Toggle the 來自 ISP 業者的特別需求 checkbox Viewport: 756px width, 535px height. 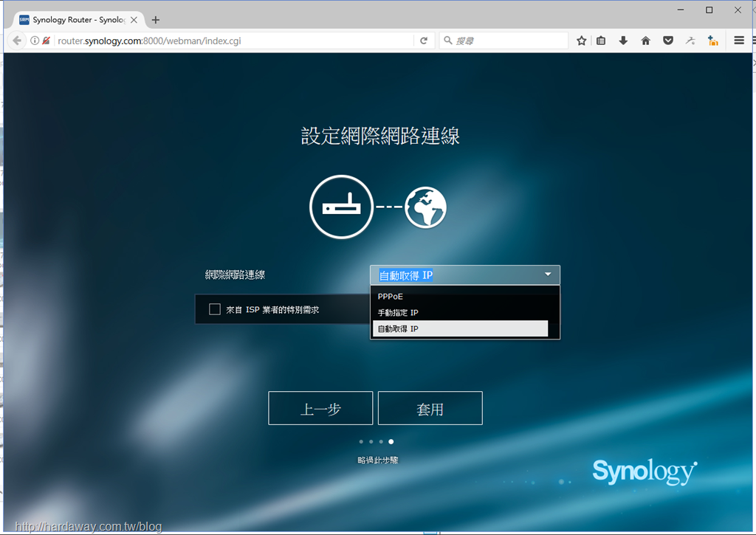tap(215, 309)
